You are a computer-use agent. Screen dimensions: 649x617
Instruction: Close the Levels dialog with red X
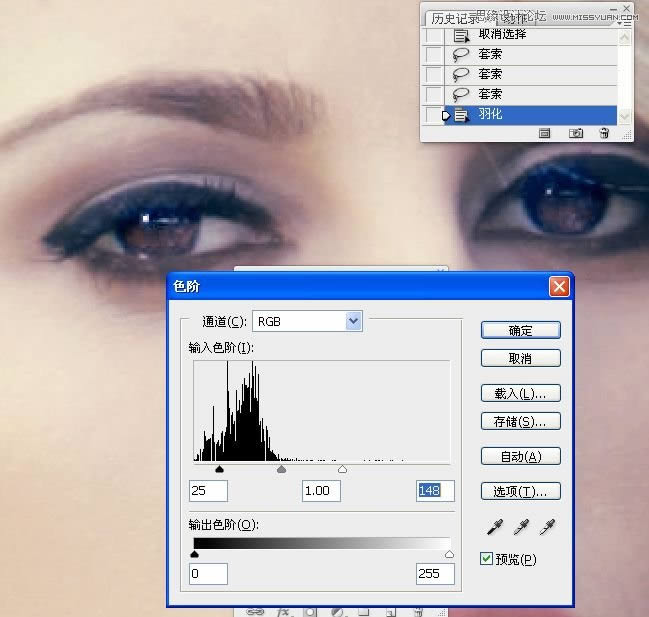(559, 287)
